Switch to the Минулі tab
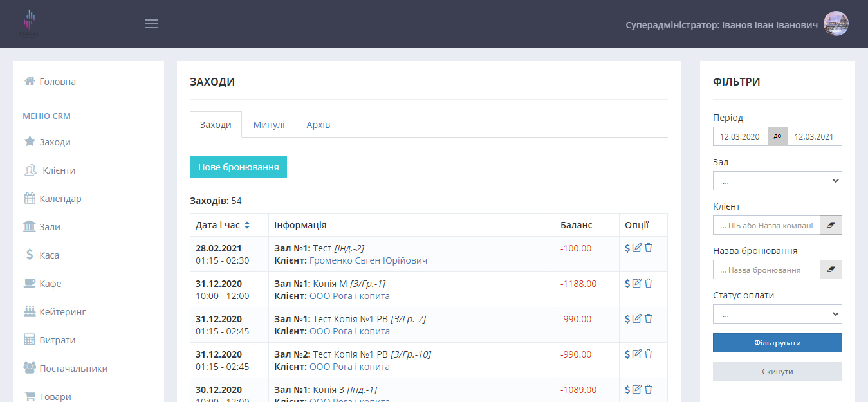The width and height of the screenshot is (868, 402). 269,125
